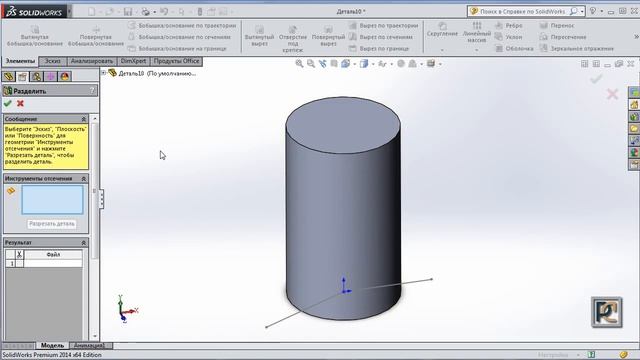640x360 pixels.
Task: Collapse the Результат section
Action: 84,242
